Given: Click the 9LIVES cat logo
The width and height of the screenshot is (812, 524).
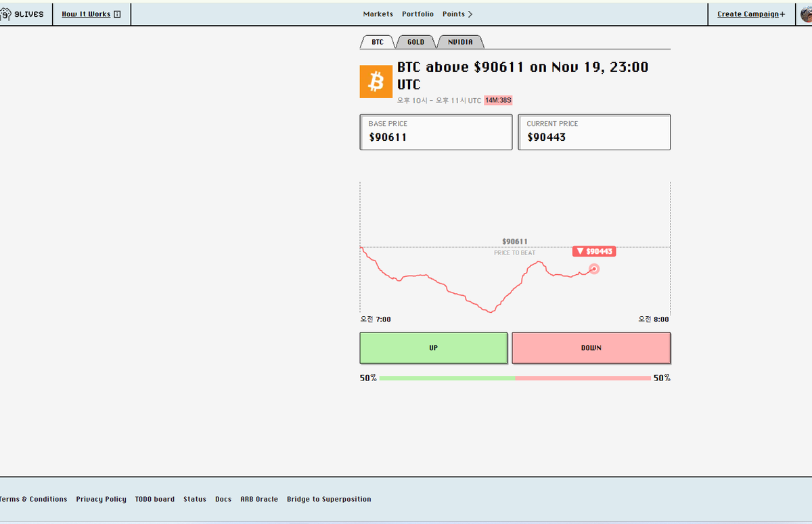Looking at the screenshot, I should [x=22, y=14].
